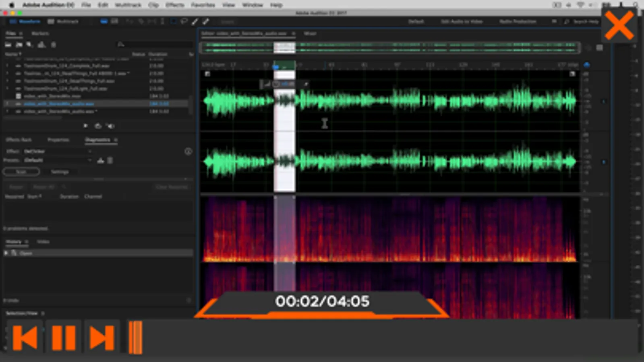
Task: Toggle Loop Playback in Files panel
Action: [98, 126]
